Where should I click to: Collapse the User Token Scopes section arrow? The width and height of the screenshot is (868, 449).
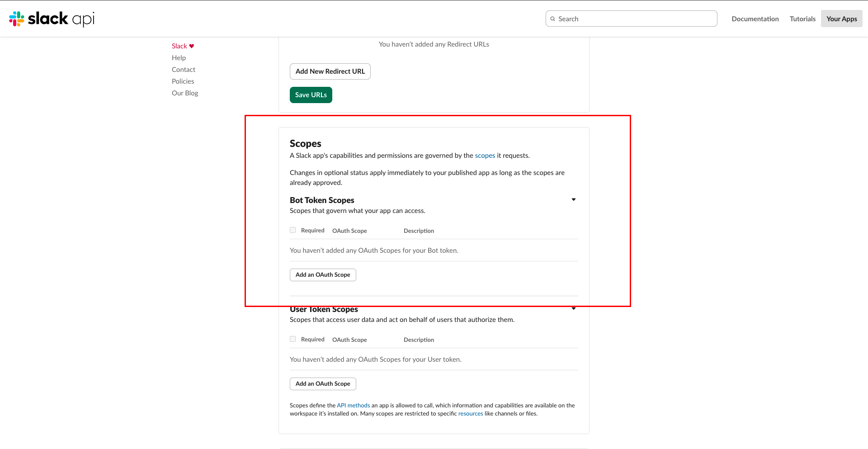[x=574, y=308]
